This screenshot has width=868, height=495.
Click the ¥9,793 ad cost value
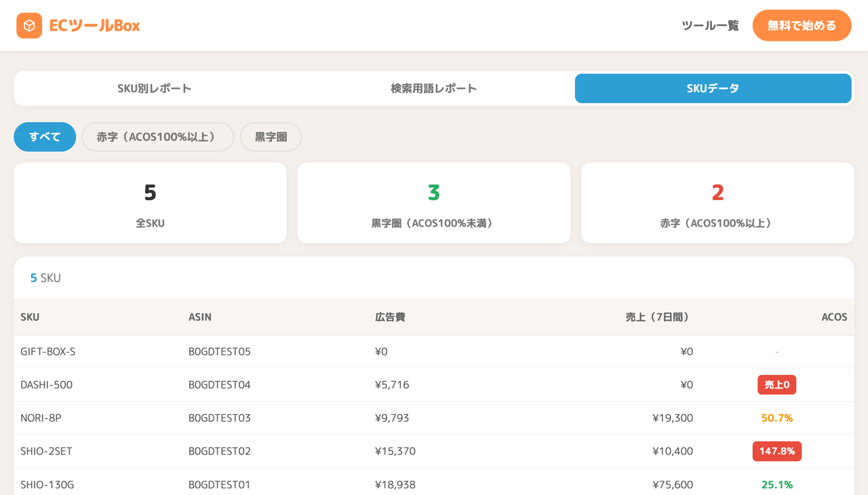[392, 418]
